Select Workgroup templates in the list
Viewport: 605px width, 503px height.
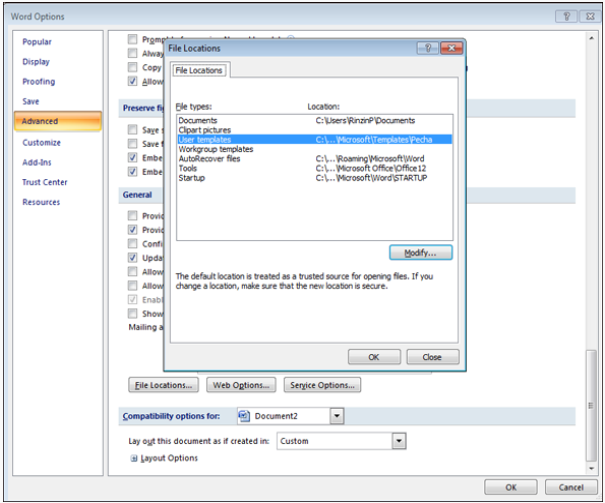click(215, 149)
